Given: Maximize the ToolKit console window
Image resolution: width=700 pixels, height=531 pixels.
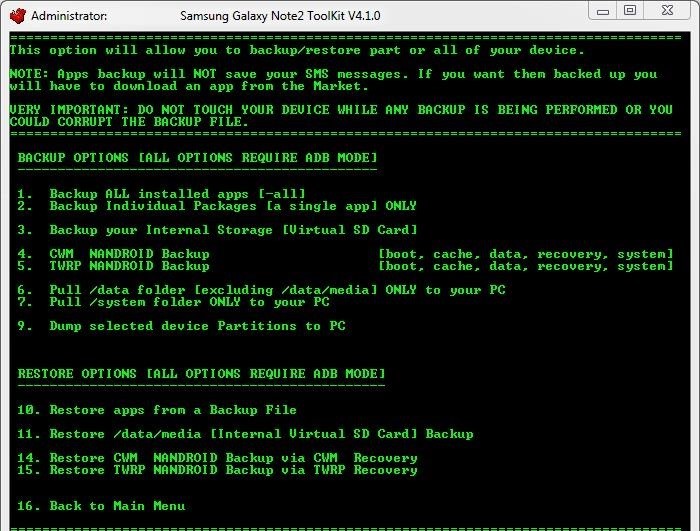Looking at the screenshot, I should click(629, 11).
